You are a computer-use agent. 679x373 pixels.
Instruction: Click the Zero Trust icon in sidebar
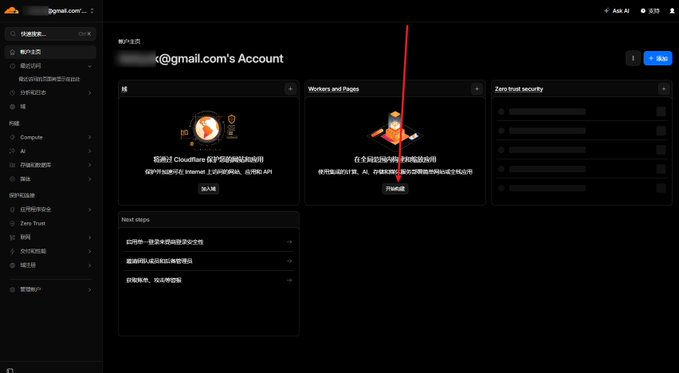pos(12,224)
